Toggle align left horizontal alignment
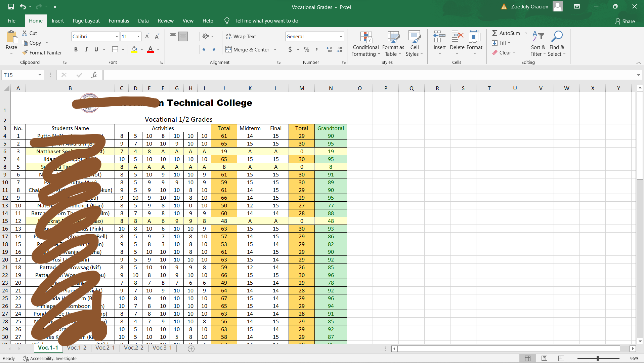This screenshot has height=363, width=644. (173, 49)
